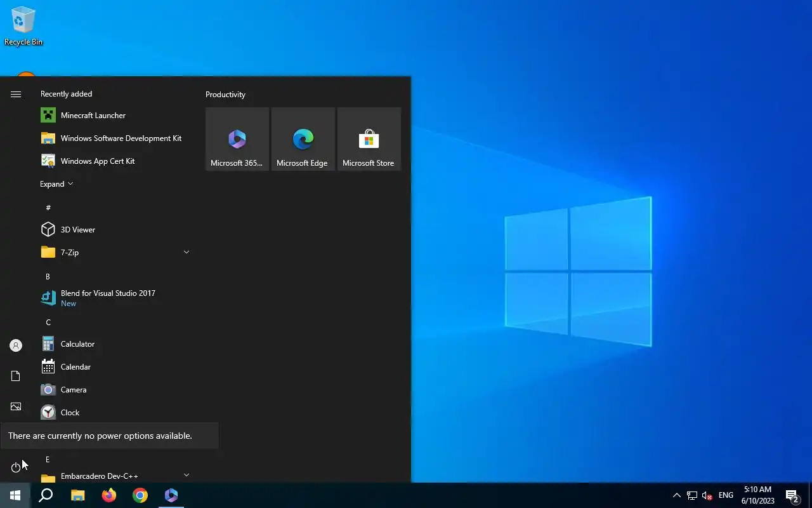Expand the 7-Zip folder chevron

[187, 252]
